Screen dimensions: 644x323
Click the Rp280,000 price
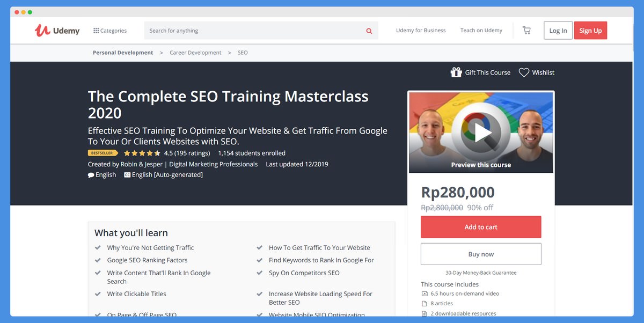click(458, 192)
